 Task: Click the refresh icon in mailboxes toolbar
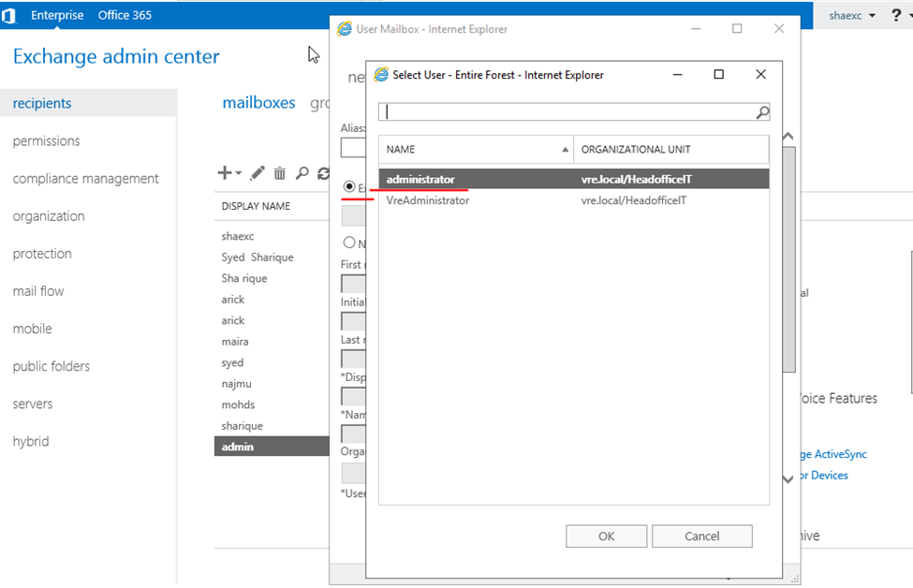(x=323, y=173)
